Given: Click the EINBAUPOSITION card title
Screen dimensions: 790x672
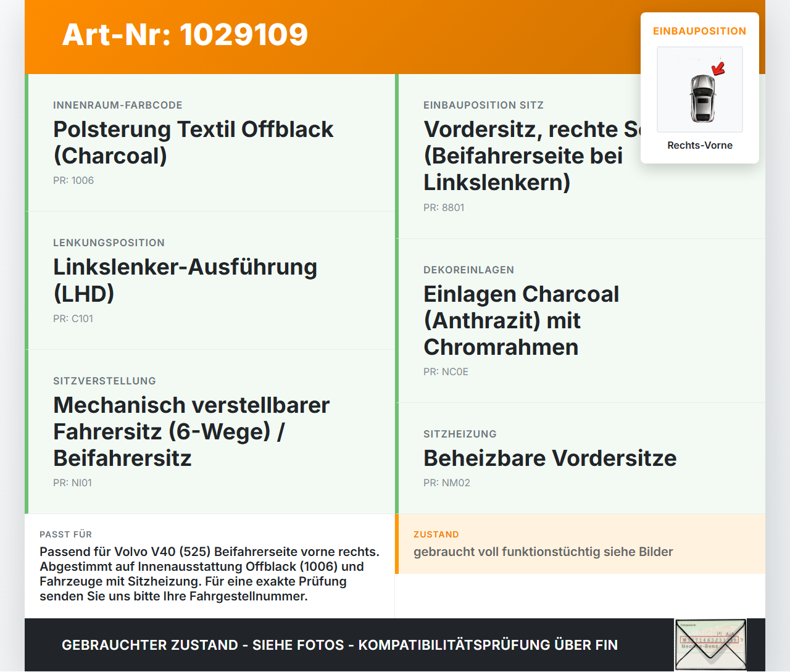Looking at the screenshot, I should pyautogui.click(x=700, y=31).
